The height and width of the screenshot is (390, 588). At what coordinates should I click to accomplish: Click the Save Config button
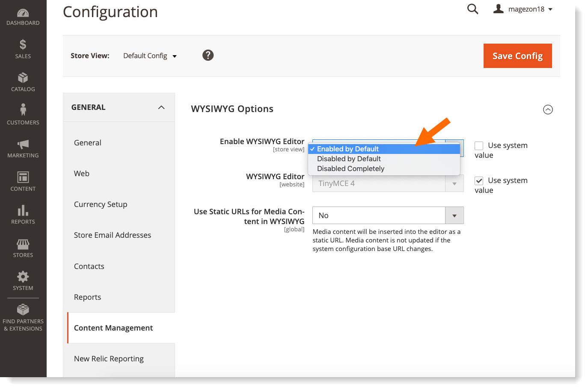coord(517,56)
